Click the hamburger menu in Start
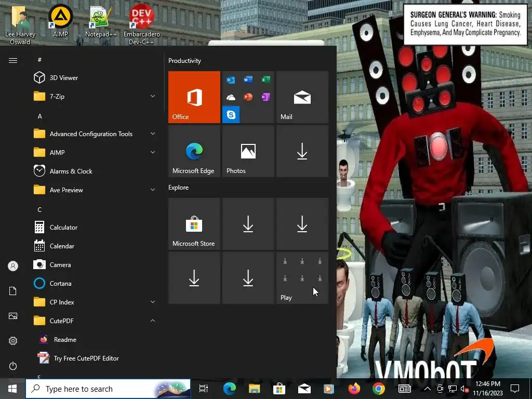The height and width of the screenshot is (399, 532). tap(13, 60)
